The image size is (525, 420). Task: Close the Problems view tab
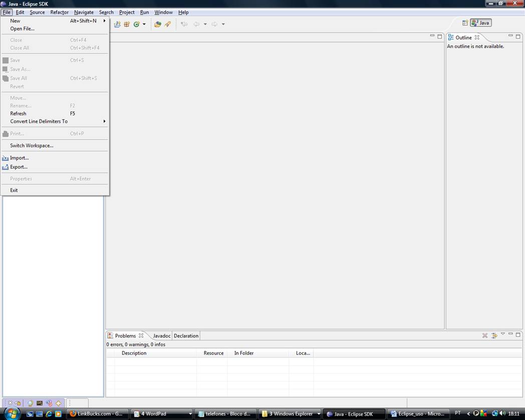141,335
